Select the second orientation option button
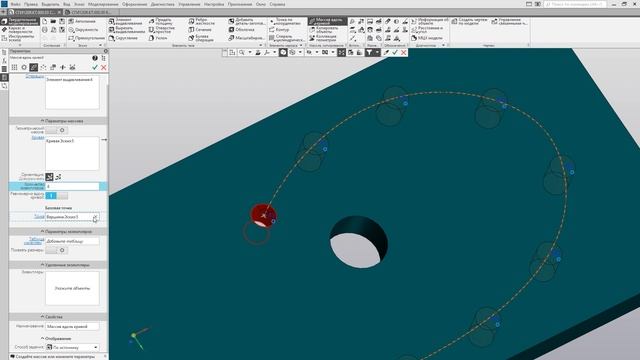The height and width of the screenshot is (360, 640). point(58,177)
